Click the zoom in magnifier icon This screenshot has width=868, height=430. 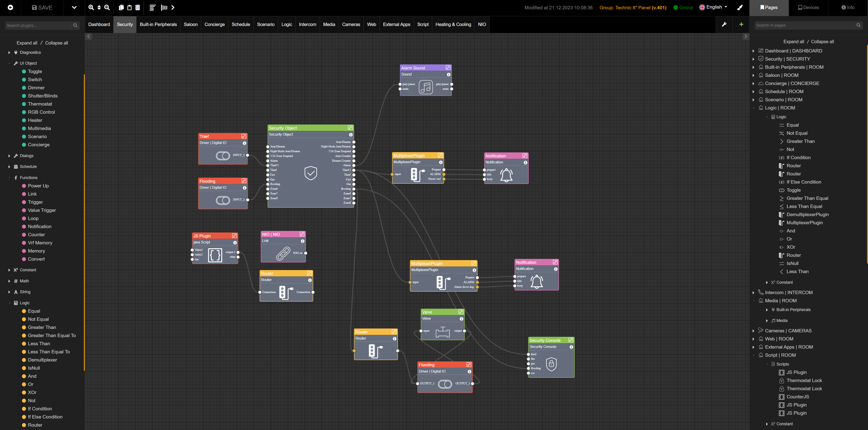pyautogui.click(x=91, y=7)
